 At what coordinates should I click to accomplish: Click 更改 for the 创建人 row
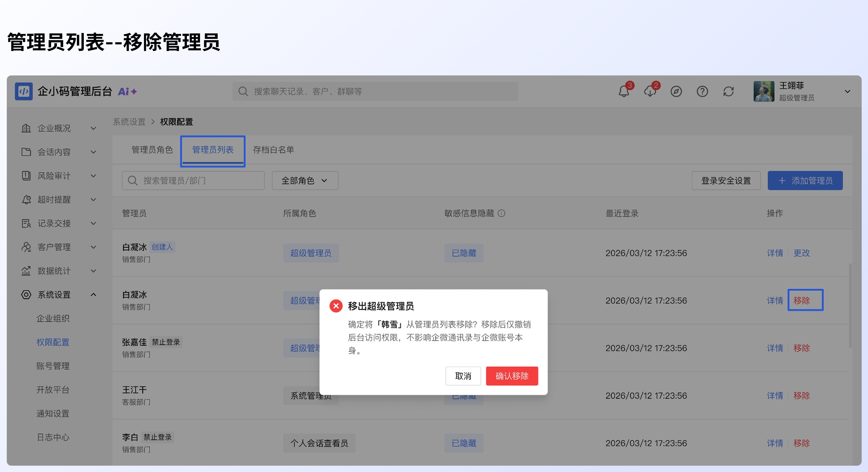[x=801, y=253]
